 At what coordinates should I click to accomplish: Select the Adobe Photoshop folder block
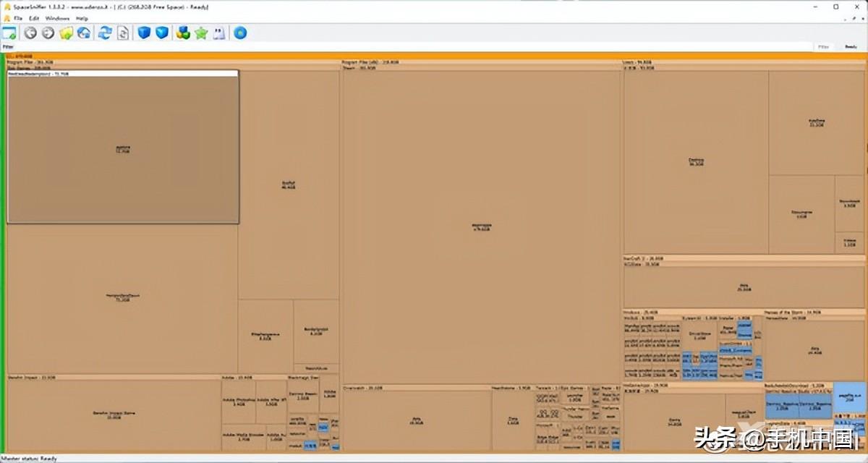237,405
